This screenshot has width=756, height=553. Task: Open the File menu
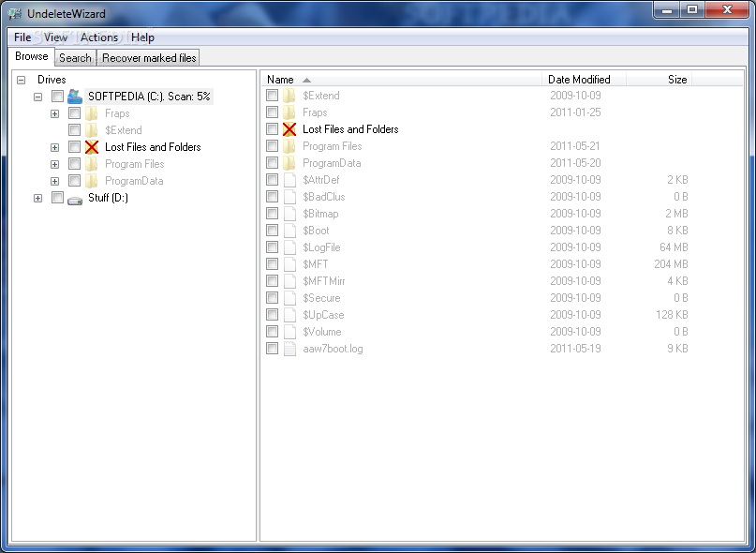(22, 37)
